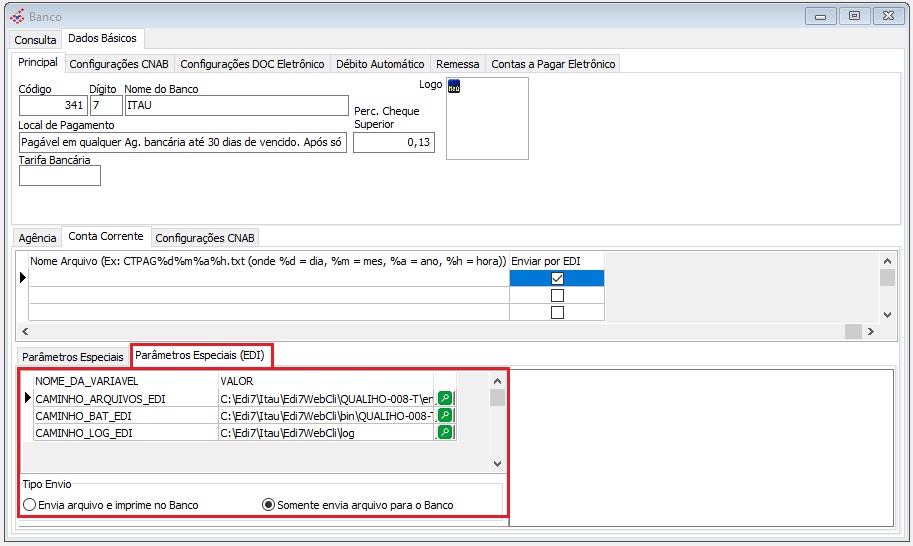The width and height of the screenshot is (913, 546).
Task: Uncheck the first Enviar por EDI checkbox
Action: pos(557,278)
